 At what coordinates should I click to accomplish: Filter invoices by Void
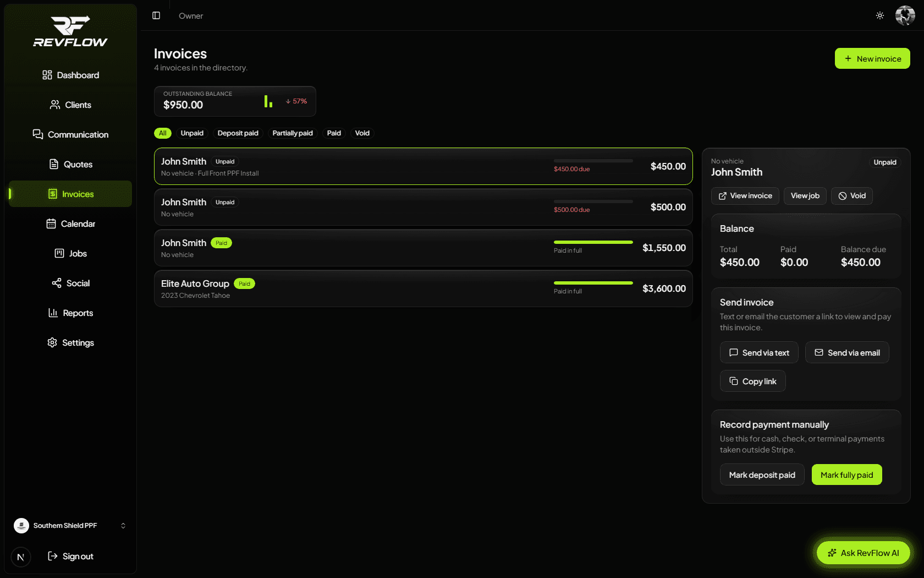(x=362, y=133)
